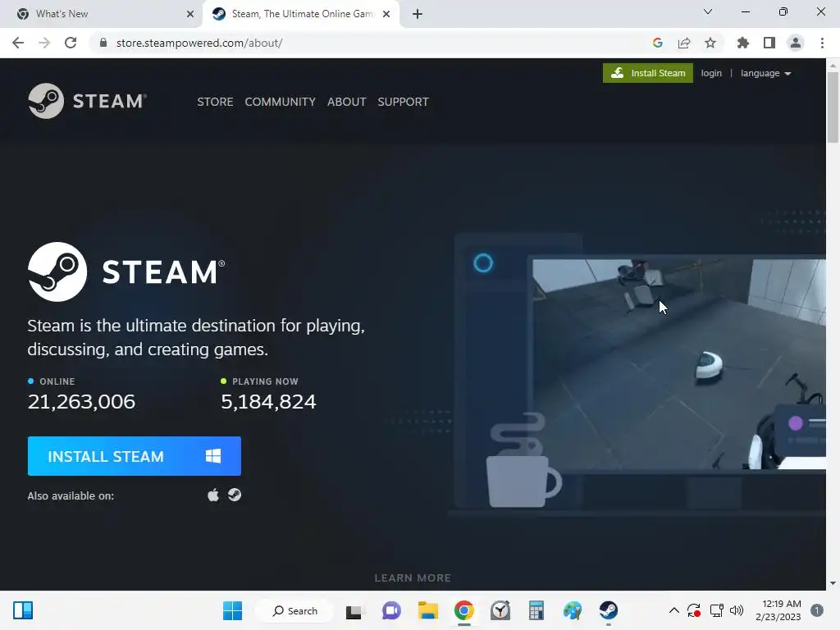
Task: Open the Chrome profile avatar
Action: click(796, 43)
